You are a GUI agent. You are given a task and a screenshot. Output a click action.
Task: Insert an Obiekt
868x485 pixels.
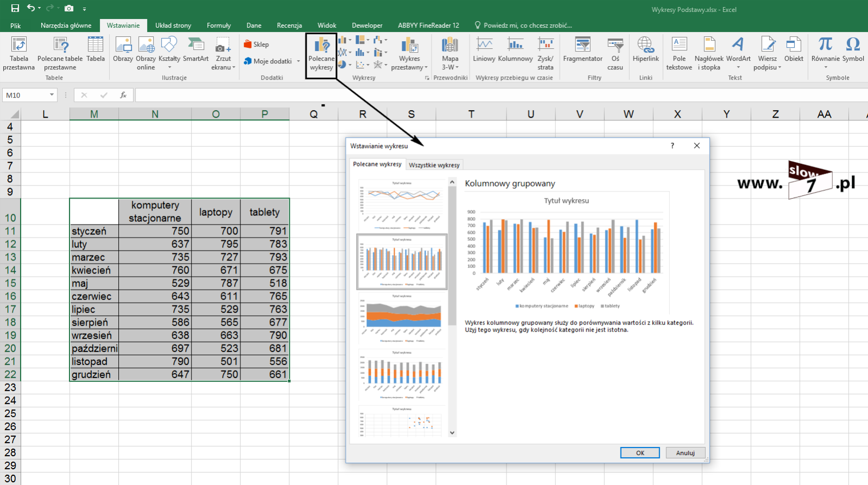[x=794, y=49]
